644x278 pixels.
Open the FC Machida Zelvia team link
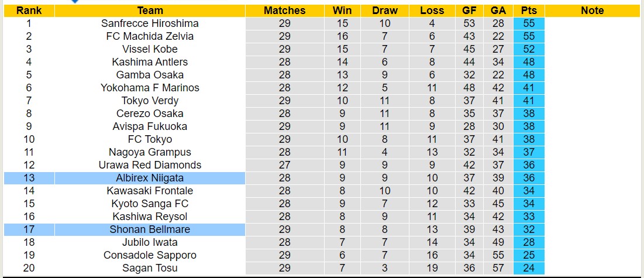point(150,36)
